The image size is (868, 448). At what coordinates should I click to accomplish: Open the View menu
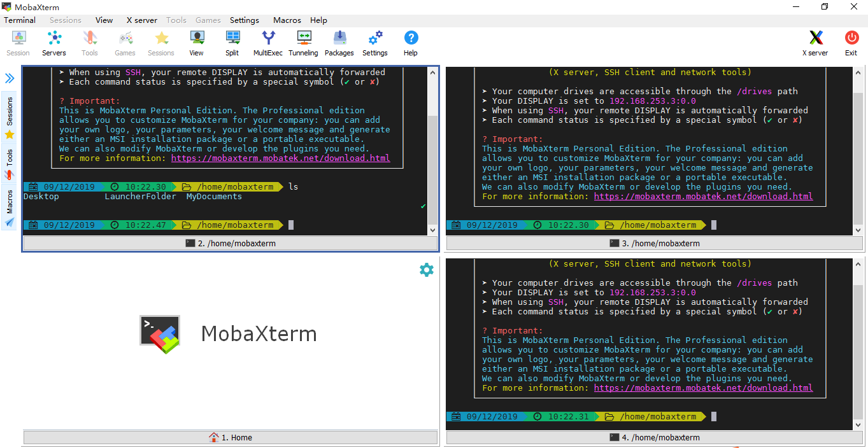coord(104,20)
